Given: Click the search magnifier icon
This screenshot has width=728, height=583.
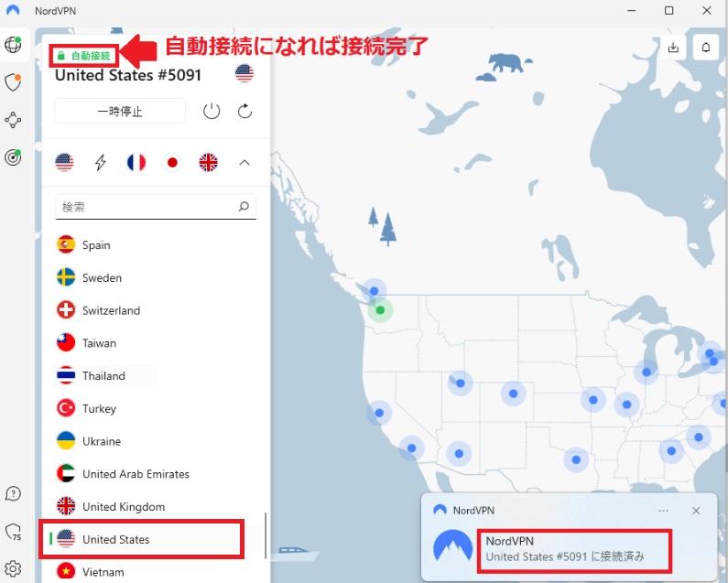Looking at the screenshot, I should pos(244,206).
